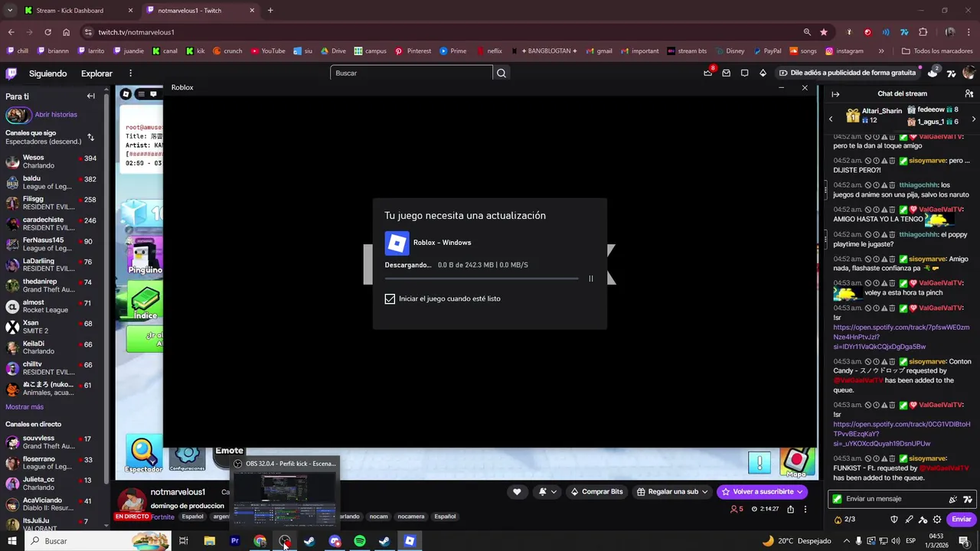Open Todos los marcadores folder
Viewport: 980px width, 551px height.
coord(937,51)
